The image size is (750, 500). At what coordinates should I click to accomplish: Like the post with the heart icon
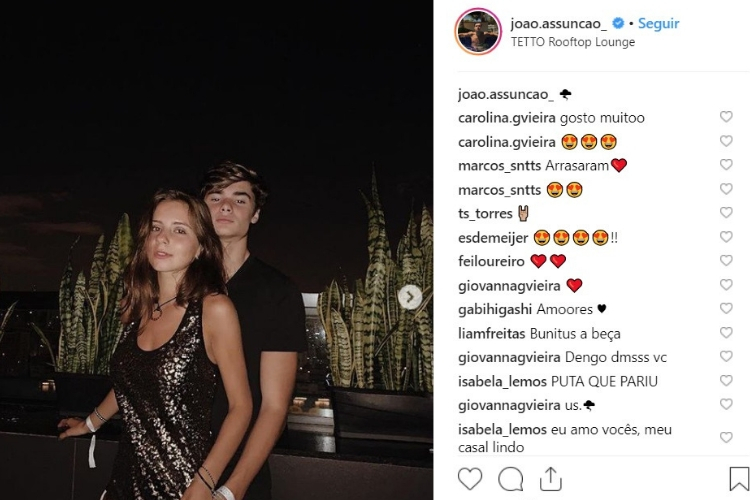[x=470, y=479]
